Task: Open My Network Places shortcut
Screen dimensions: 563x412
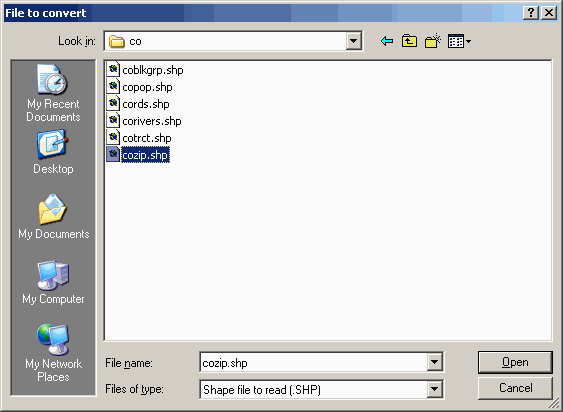Action: click(x=53, y=353)
